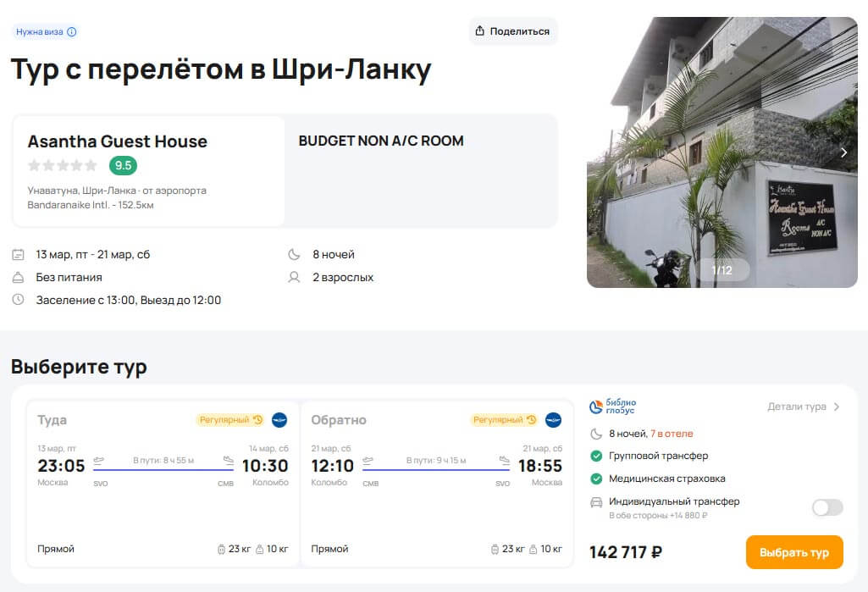Click the '1/12' photo counter
Screen dimensions: 868x592
pyautogui.click(x=721, y=270)
